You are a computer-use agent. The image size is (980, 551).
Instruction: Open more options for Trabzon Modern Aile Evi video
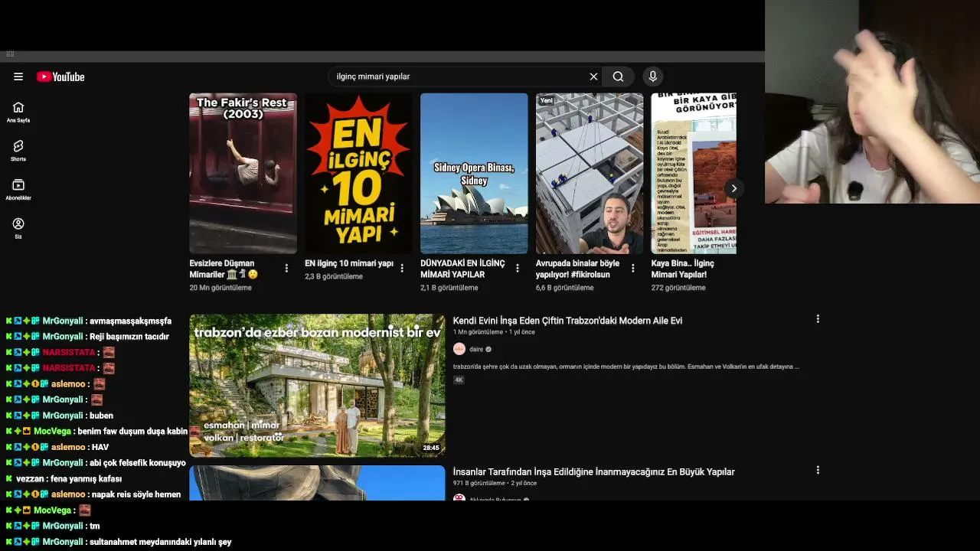tap(818, 319)
